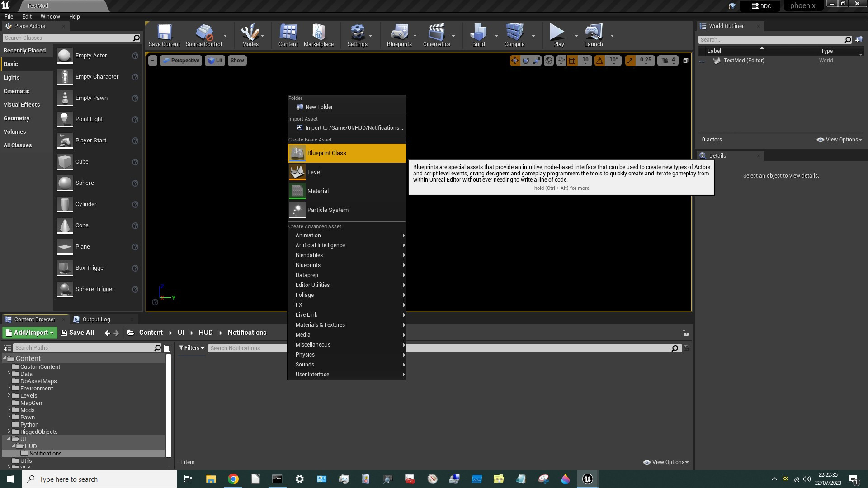Open Modes toolbar icon
Viewport: 868px width, 488px height.
[250, 35]
